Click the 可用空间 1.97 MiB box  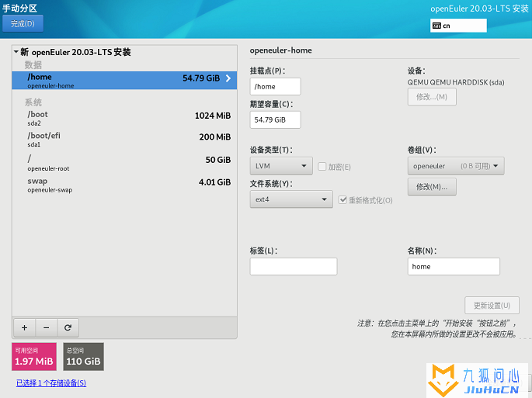(x=34, y=357)
